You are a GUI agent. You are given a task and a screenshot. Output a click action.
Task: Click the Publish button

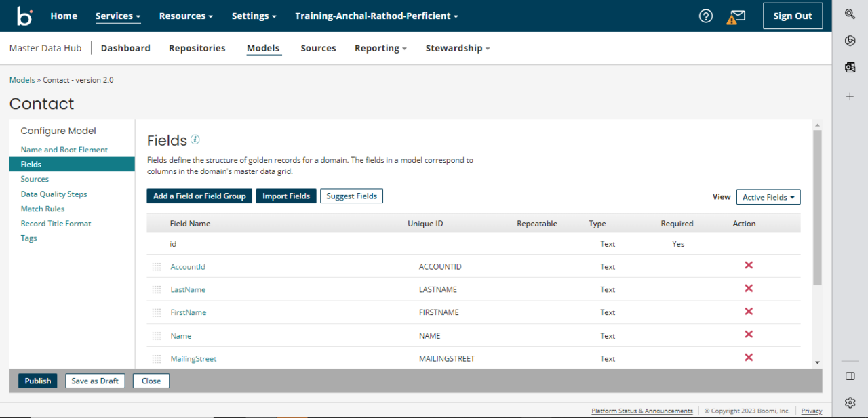tap(37, 380)
